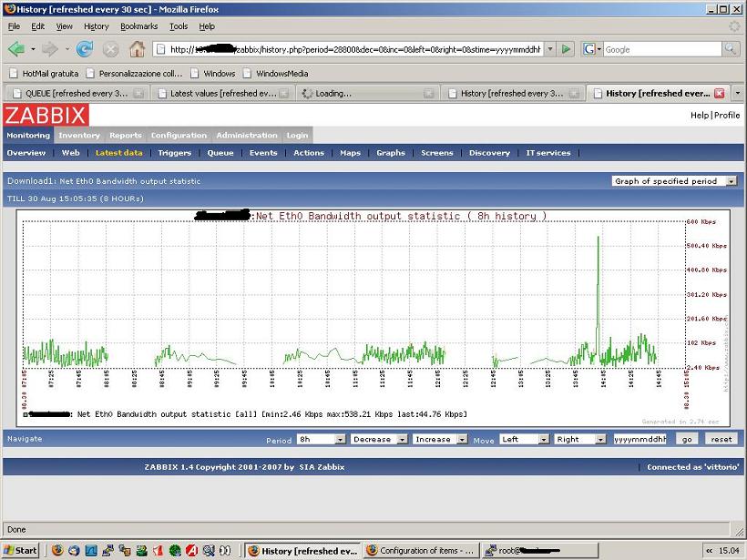The width and height of the screenshot is (747, 560).
Task: Click the Profile link
Action: coord(727,116)
